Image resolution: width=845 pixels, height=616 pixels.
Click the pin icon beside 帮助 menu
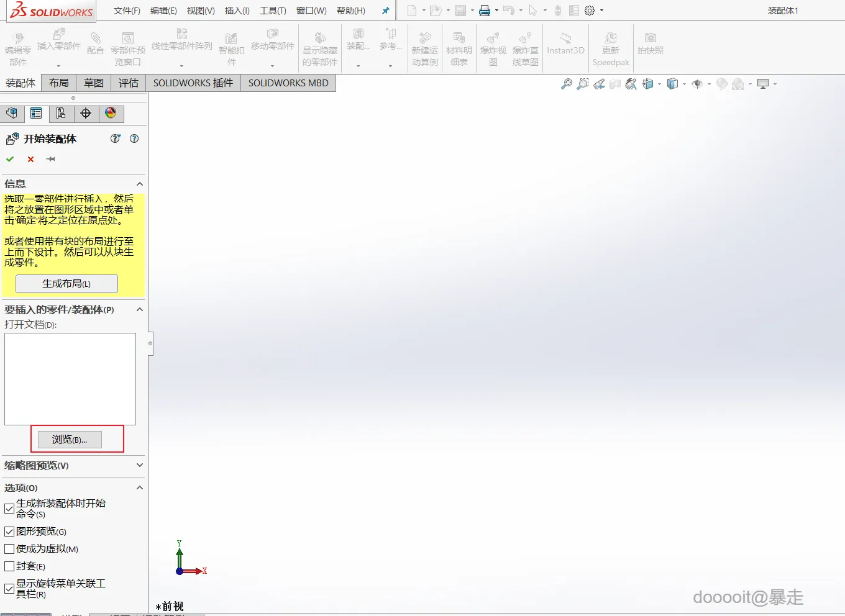(x=385, y=11)
